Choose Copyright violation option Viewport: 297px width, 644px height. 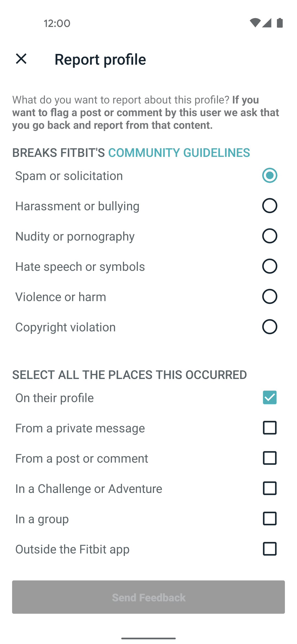tap(269, 327)
